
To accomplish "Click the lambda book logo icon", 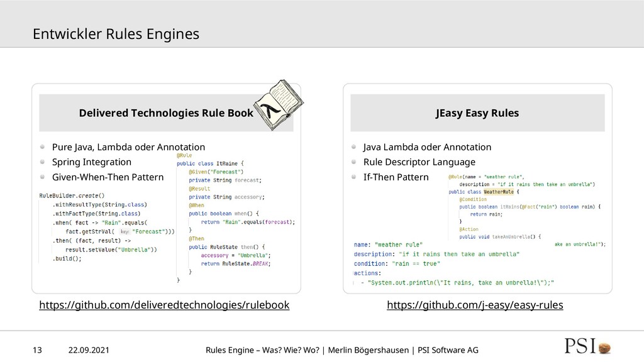I will click(279, 105).
